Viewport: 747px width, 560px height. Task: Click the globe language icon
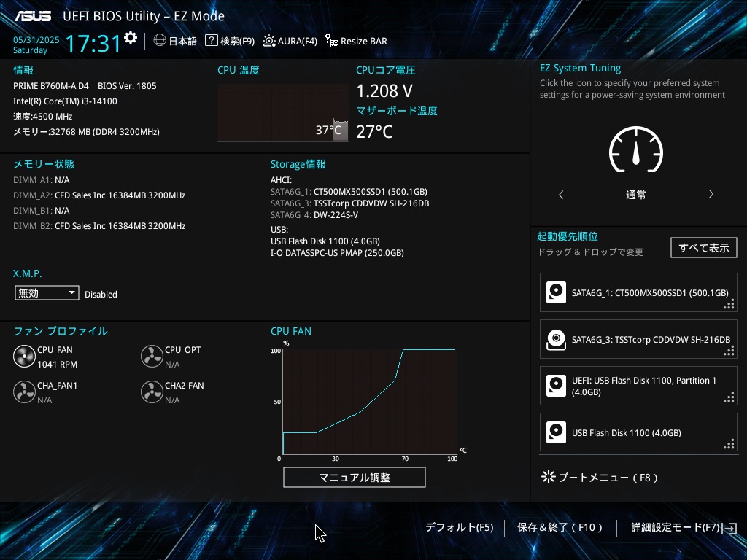click(x=160, y=41)
